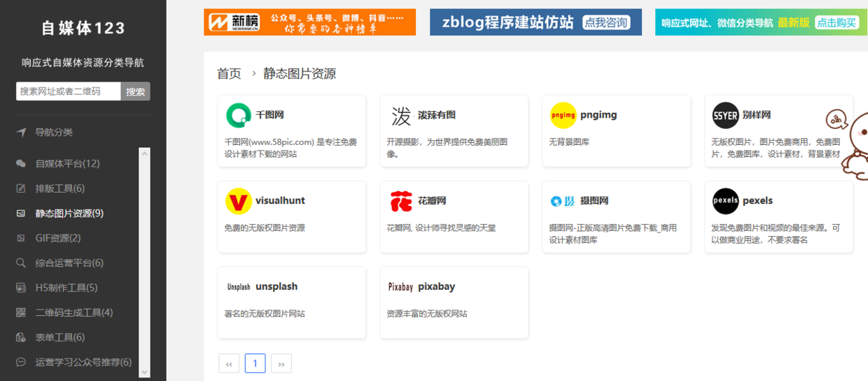Click the 摄图网 blue logo icon
The height and width of the screenshot is (381, 868).
[563, 201]
